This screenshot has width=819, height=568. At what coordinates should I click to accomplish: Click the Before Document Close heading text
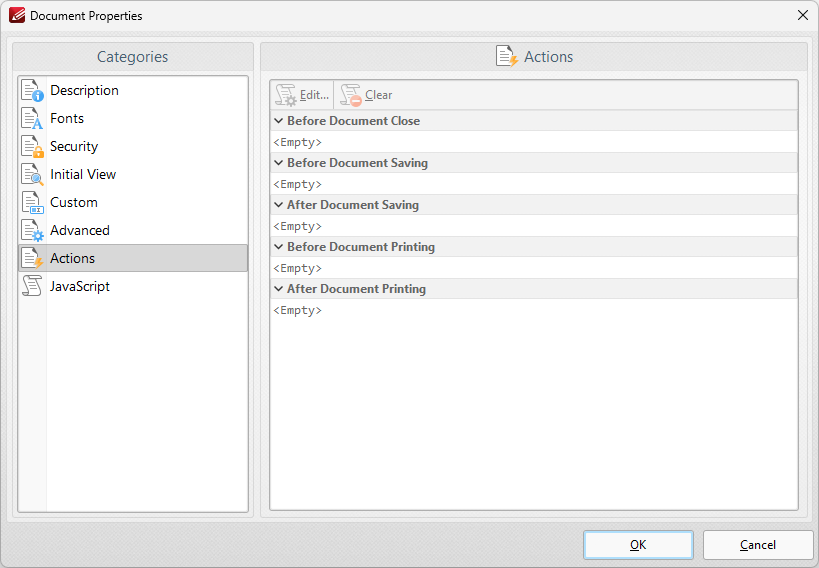click(354, 121)
